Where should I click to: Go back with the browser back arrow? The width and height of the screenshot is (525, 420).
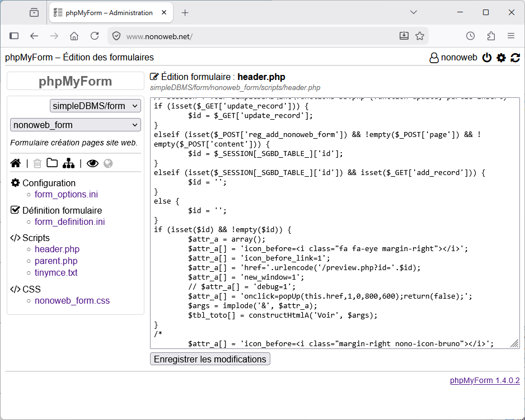click(x=34, y=36)
